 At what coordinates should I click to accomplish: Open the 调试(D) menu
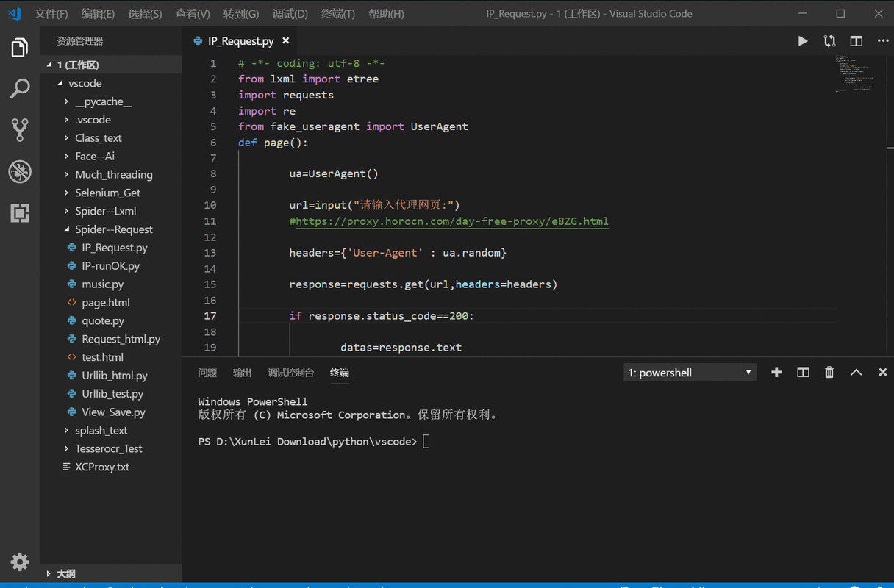pos(290,14)
